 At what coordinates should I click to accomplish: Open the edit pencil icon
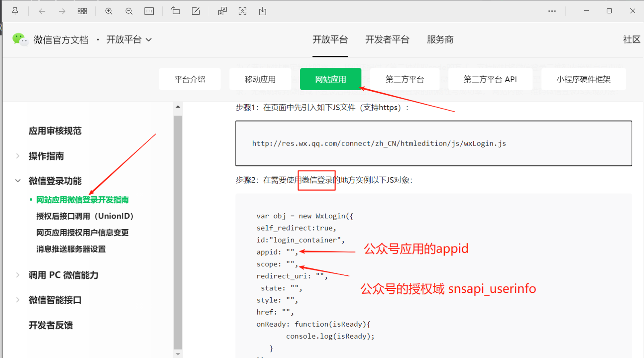[196, 11]
